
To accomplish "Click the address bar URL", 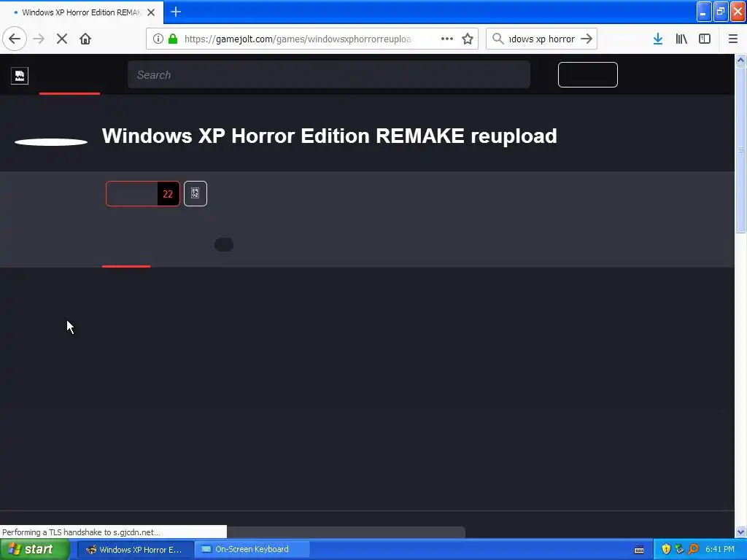I will click(x=298, y=39).
